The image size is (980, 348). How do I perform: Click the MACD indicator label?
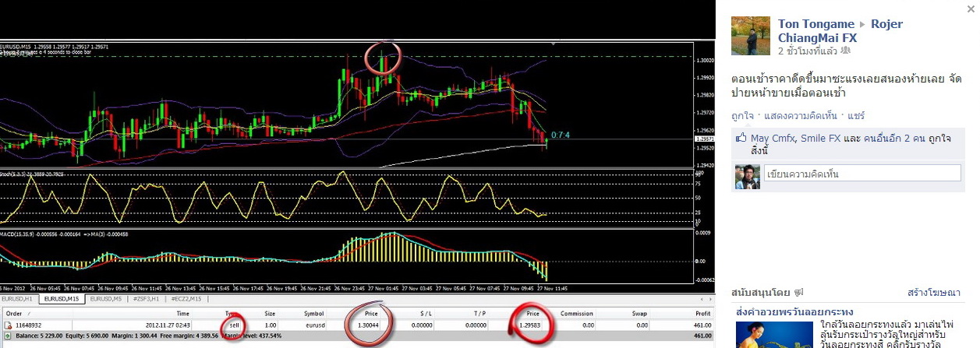pyautogui.click(x=64, y=233)
